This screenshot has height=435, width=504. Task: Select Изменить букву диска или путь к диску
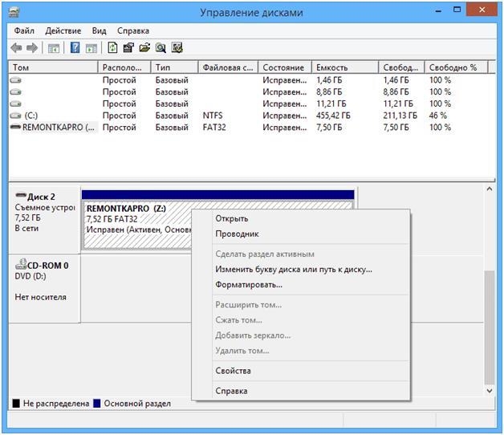pos(294,270)
